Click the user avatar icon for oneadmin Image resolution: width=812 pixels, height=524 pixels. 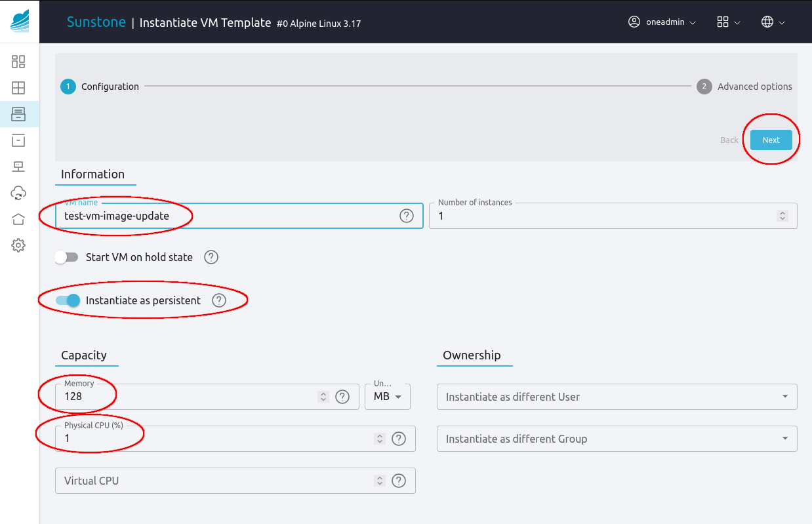click(x=634, y=22)
